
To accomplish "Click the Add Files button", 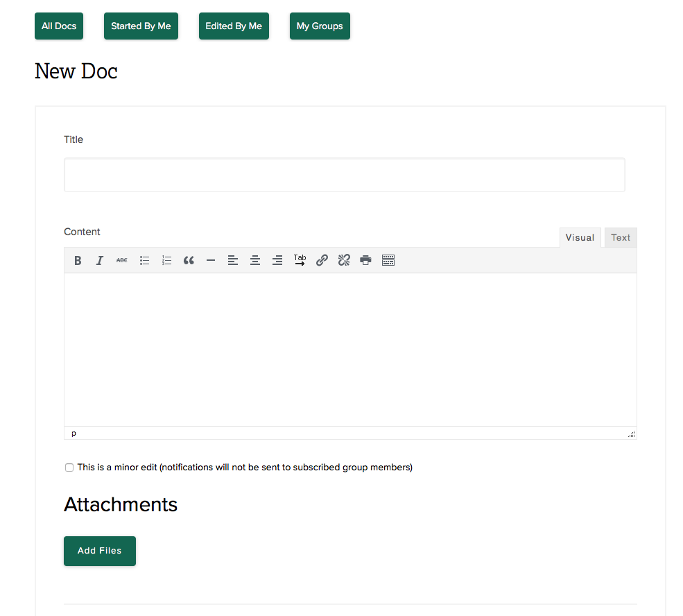I will click(100, 551).
